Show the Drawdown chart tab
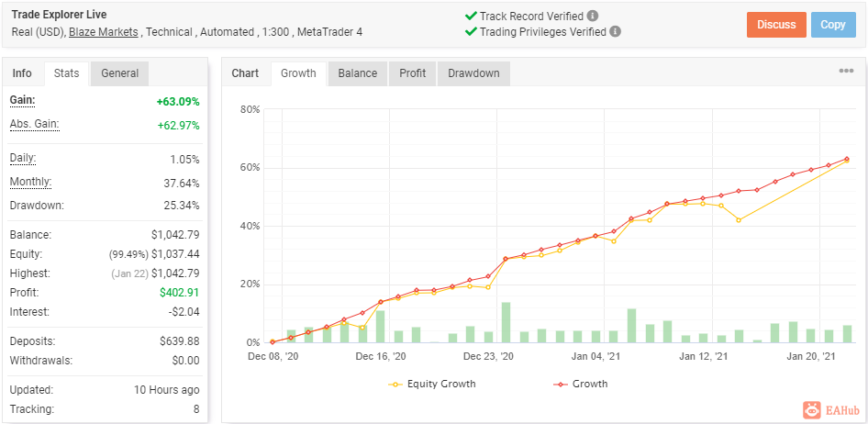868x424 pixels. (473, 73)
